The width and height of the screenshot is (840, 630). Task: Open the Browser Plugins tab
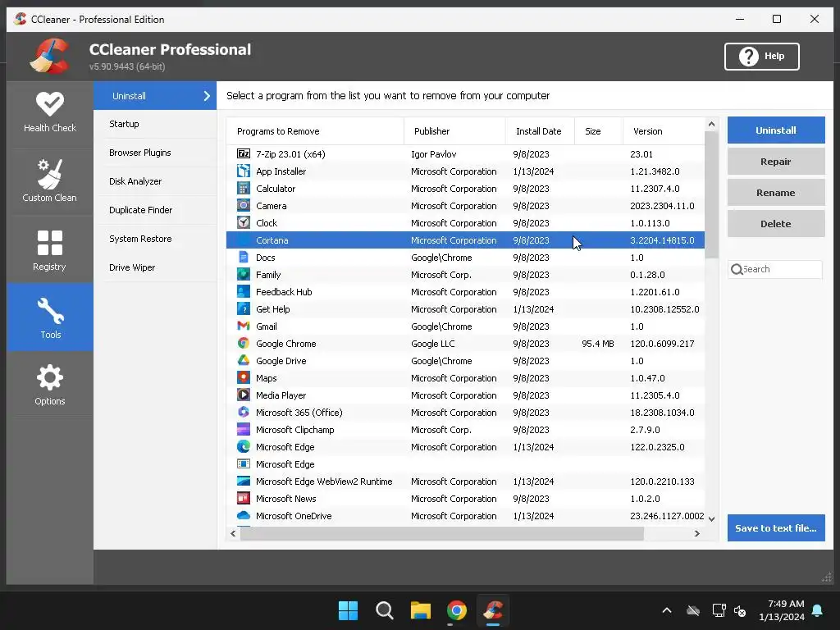[155, 153]
